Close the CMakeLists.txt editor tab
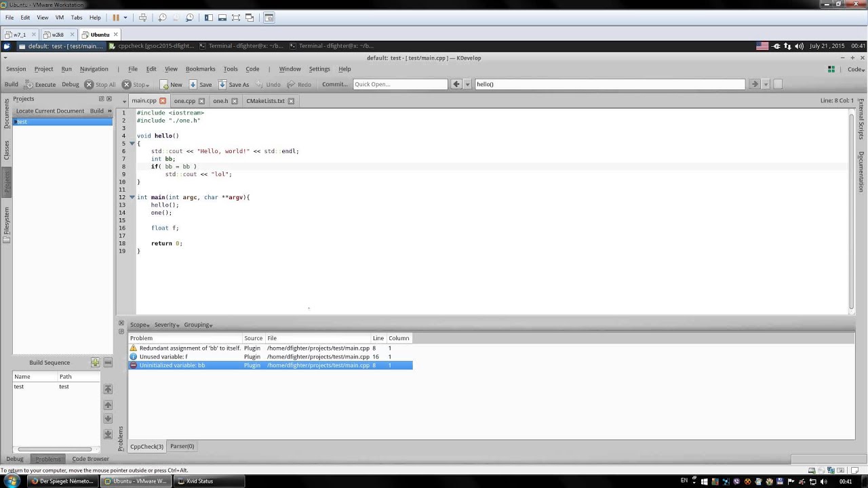The height and width of the screenshot is (488, 868). coord(291,101)
